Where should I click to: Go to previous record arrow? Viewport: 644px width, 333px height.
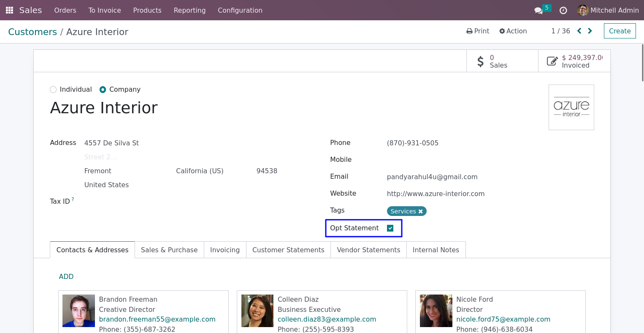coord(579,31)
